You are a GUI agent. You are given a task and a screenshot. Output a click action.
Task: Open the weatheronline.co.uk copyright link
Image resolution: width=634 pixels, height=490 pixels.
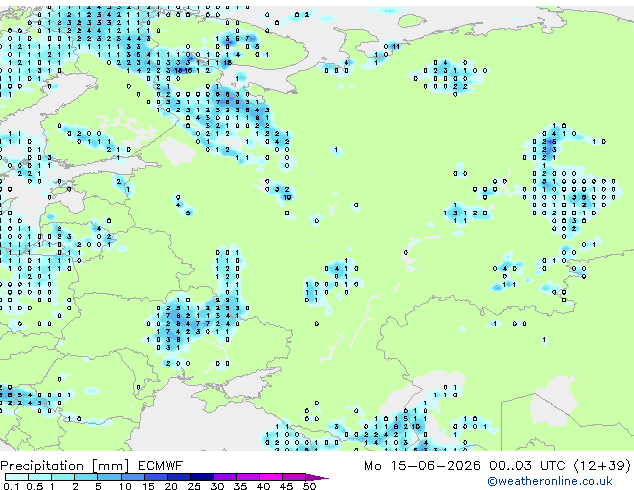(x=550, y=481)
